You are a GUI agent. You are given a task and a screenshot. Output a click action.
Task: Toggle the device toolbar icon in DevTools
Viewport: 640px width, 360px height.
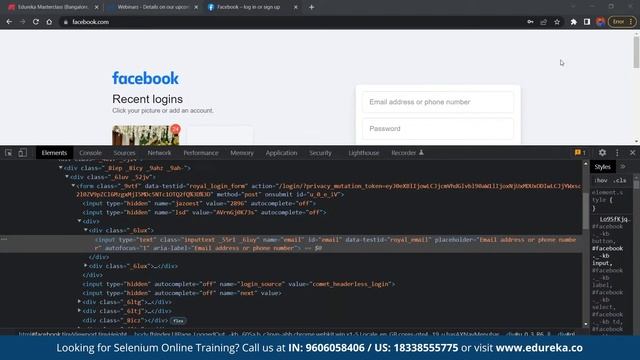pos(22,153)
